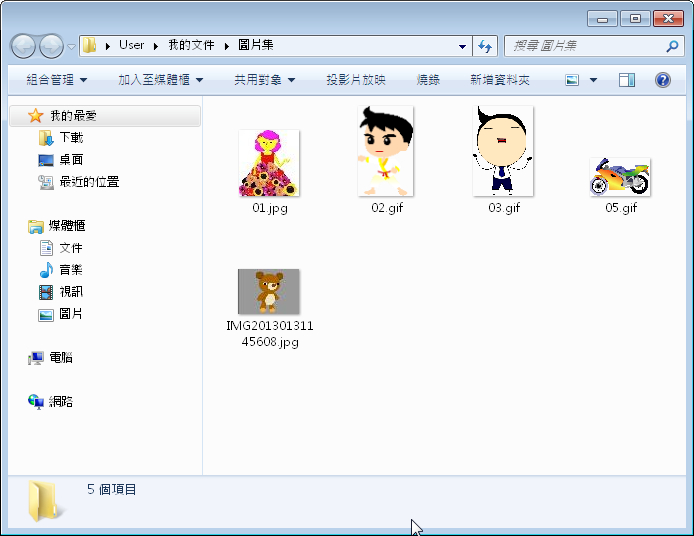694x536 pixels.
Task: Select 我的最愛 in navigation pane
Action: pos(105,116)
